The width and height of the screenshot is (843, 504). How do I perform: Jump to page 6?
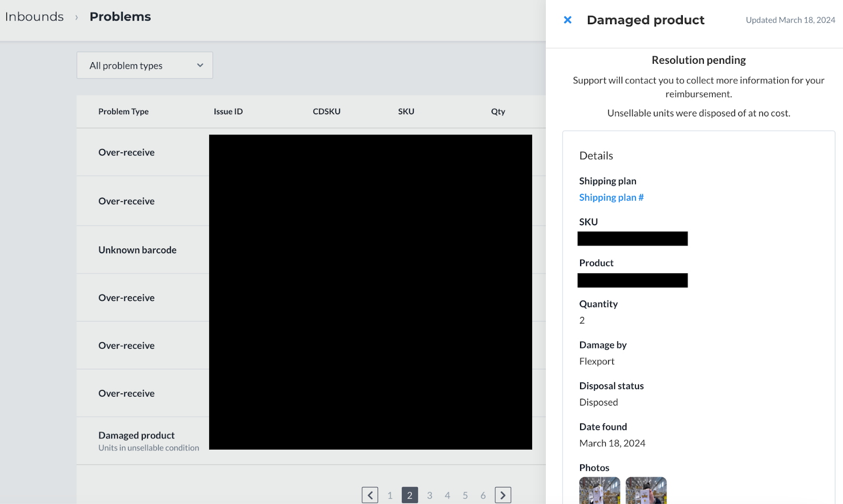(483, 495)
